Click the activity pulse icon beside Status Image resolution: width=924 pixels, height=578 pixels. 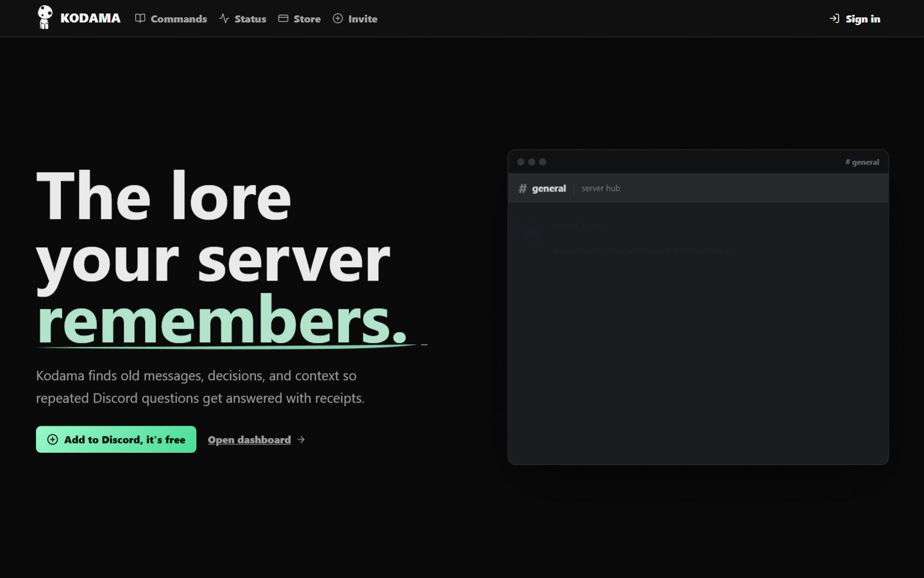click(x=224, y=19)
